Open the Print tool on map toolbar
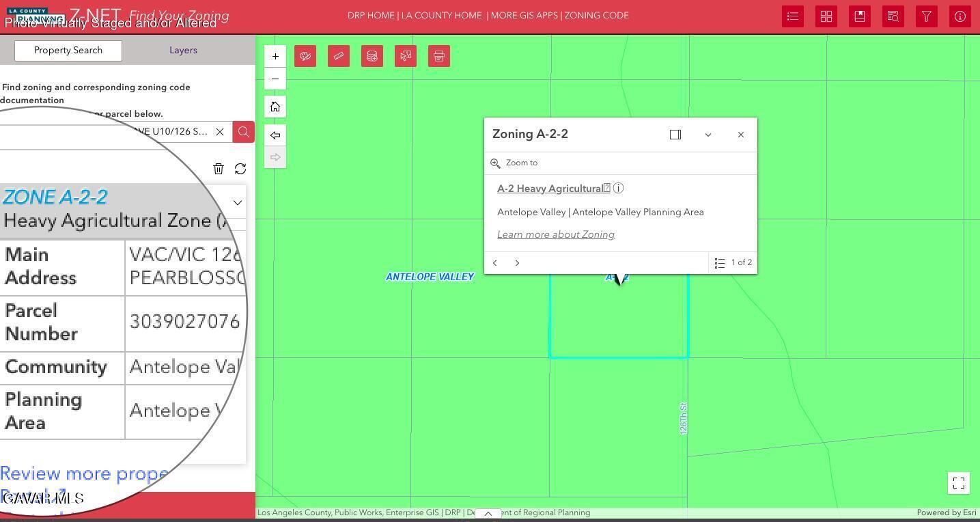The width and height of the screenshot is (980, 522). 439,56
